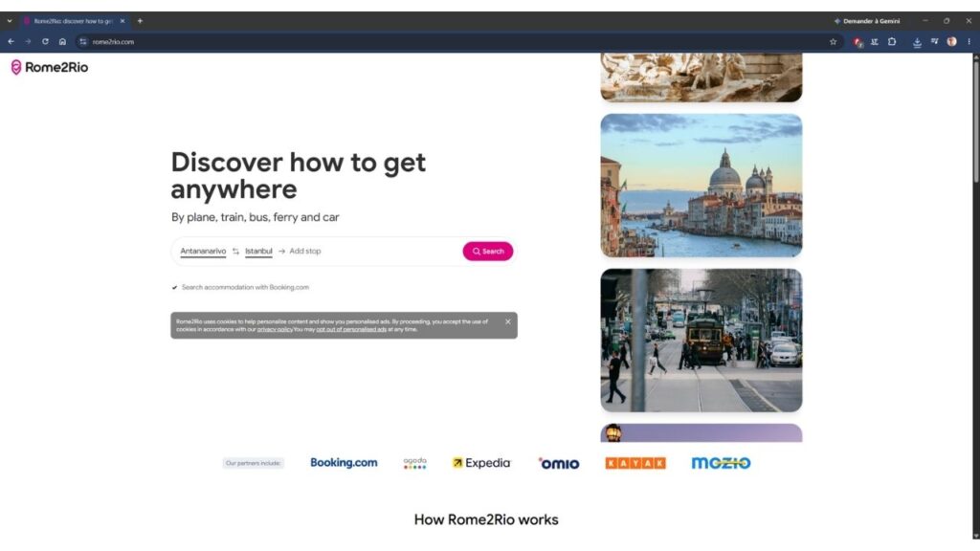Viewport: 980px width, 551px height.
Task: Edit the Istanbul destination field
Action: tap(258, 252)
